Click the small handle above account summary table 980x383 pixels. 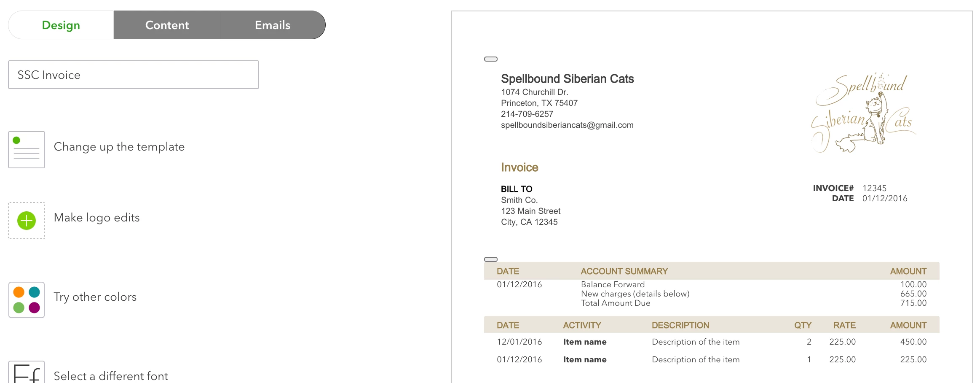pos(491,259)
